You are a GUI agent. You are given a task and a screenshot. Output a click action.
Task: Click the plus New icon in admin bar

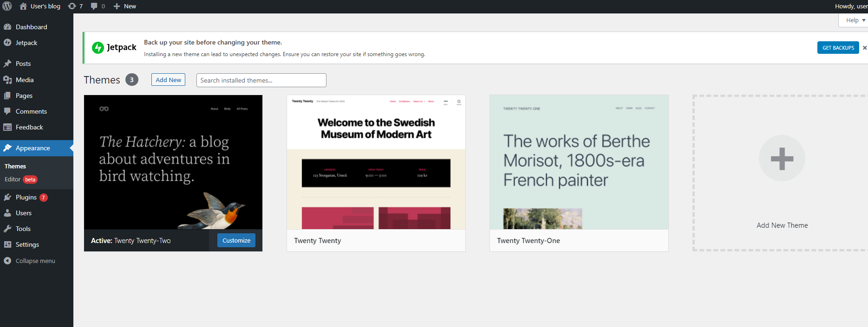click(117, 6)
